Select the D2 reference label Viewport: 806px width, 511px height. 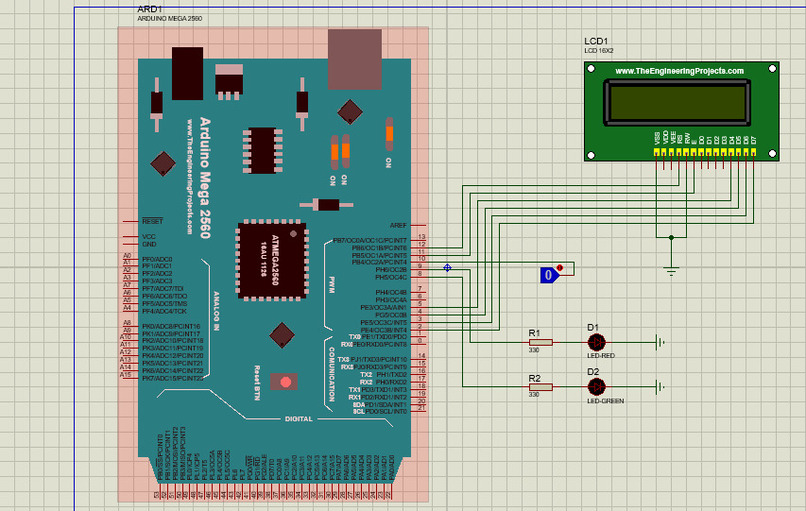(x=593, y=372)
